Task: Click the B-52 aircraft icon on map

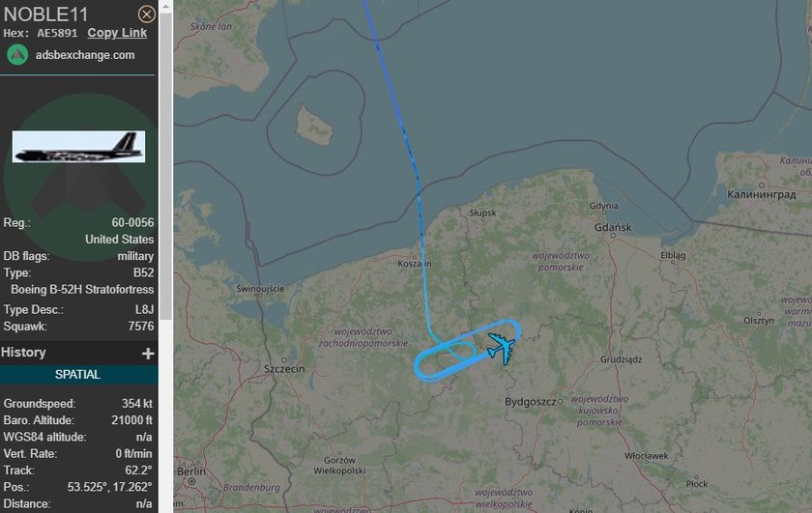Action: (502, 348)
